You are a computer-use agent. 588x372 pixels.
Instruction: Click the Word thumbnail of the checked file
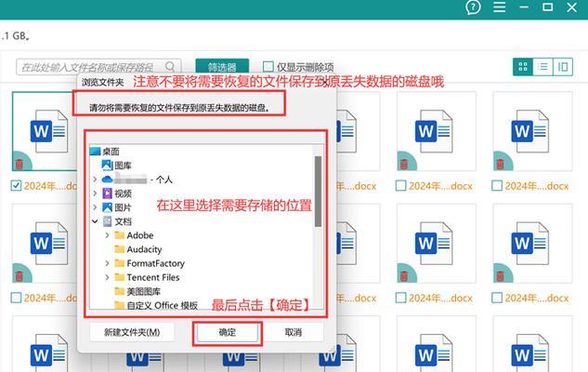pos(48,131)
